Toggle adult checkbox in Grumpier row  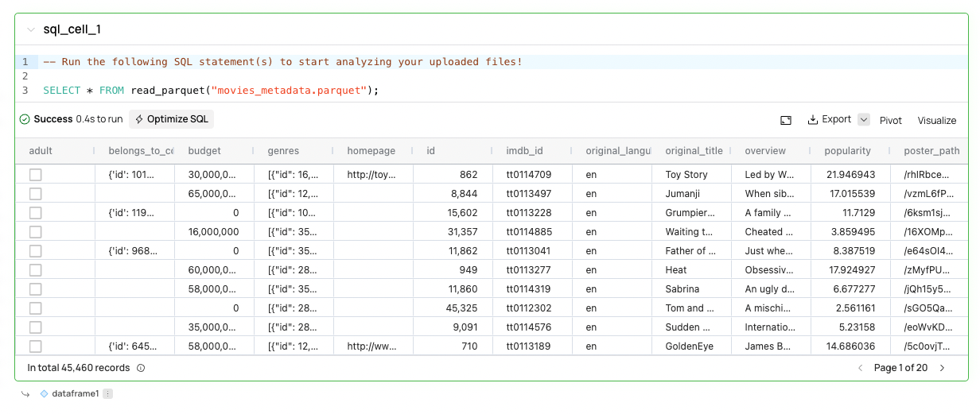coord(35,213)
